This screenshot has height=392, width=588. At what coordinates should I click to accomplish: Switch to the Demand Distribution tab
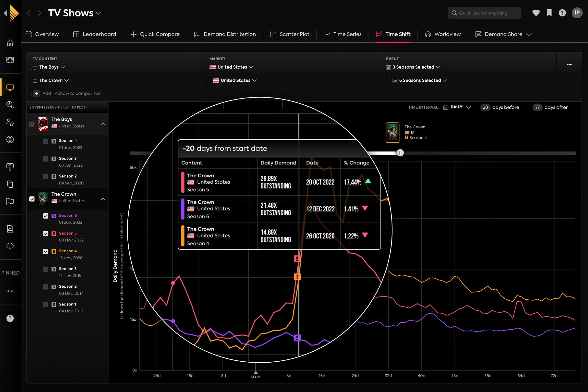coord(225,34)
